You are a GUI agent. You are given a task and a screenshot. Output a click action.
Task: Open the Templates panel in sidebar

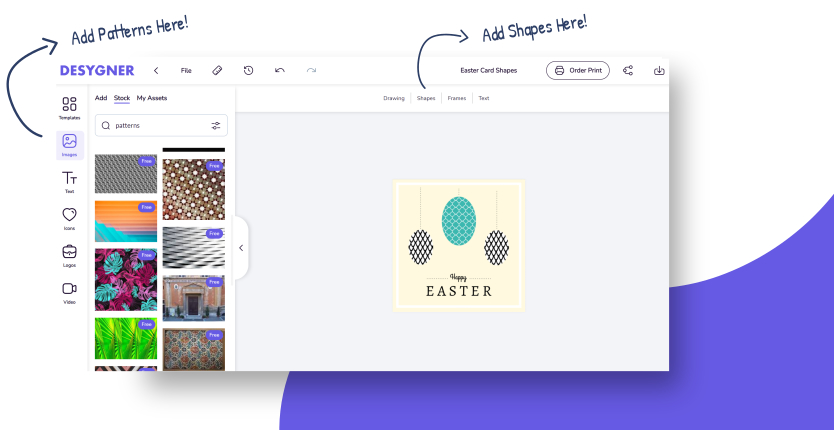[x=69, y=107]
